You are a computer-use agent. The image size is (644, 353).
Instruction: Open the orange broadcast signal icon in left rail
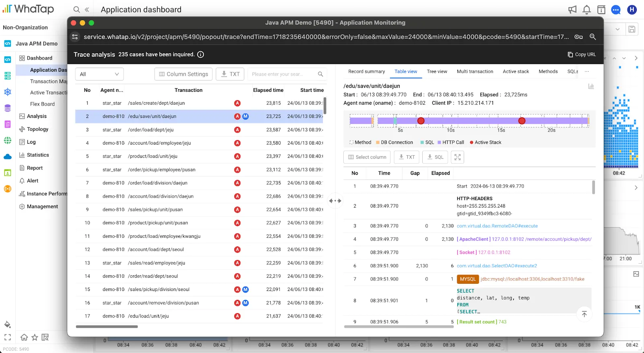7,189
